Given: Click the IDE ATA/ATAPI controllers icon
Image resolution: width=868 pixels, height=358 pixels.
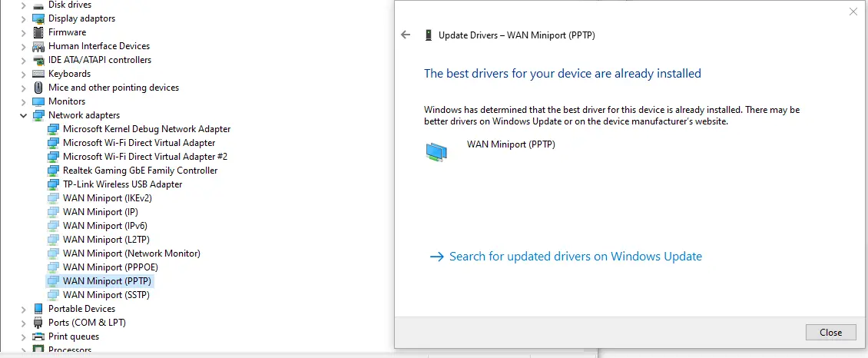Looking at the screenshot, I should 38,60.
